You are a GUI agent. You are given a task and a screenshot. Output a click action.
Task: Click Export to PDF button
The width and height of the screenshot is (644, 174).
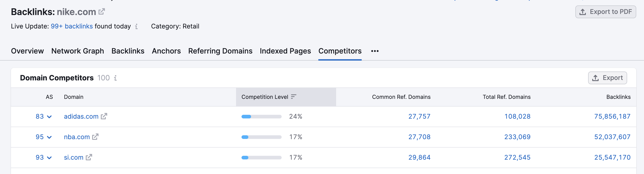tap(605, 12)
